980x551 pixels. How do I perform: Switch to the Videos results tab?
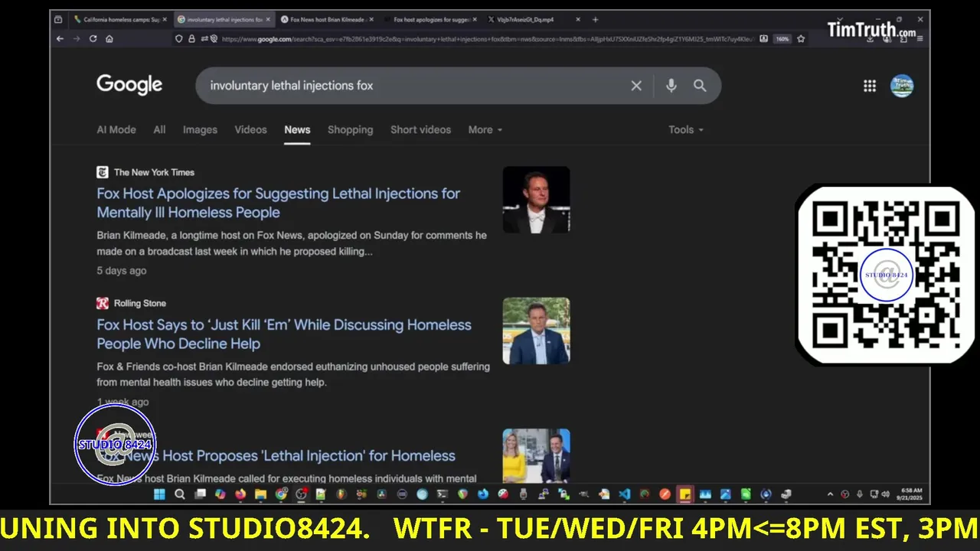(x=250, y=129)
